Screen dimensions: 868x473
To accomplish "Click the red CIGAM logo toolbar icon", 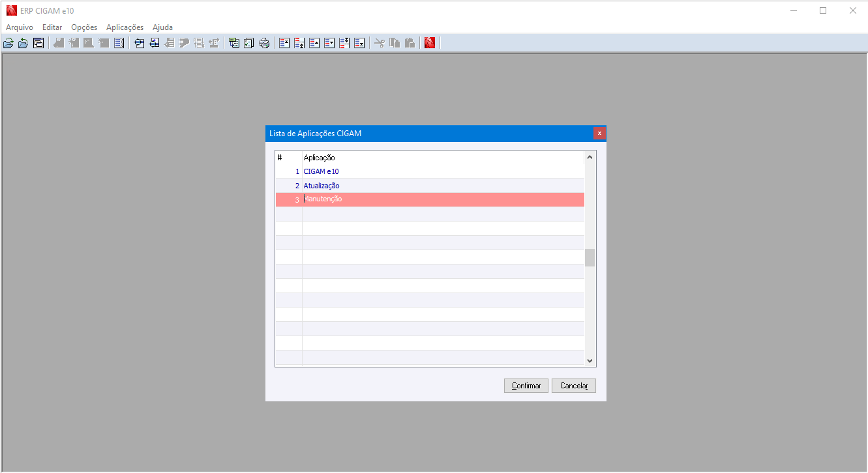I will pos(430,43).
